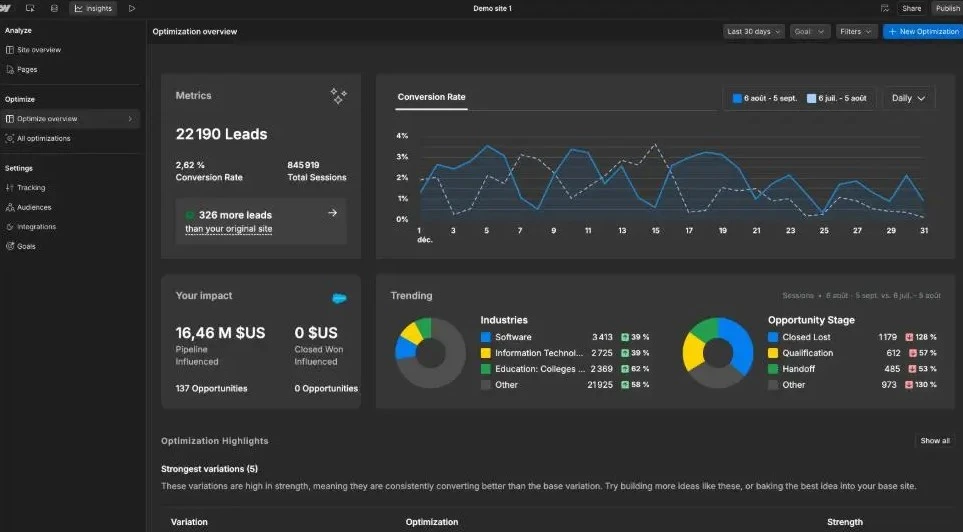The height and width of the screenshot is (532, 963).
Task: Click the green status dot beside 326 more leads
Action: 190,215
